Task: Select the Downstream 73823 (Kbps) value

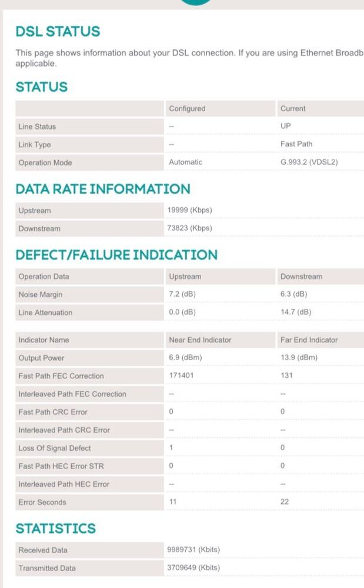Action: (x=189, y=228)
